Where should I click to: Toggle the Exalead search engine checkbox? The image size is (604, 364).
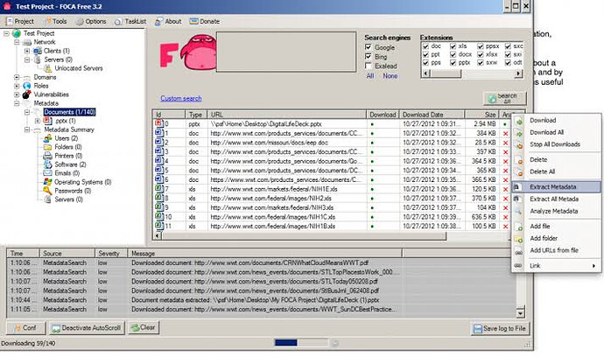pyautogui.click(x=369, y=65)
